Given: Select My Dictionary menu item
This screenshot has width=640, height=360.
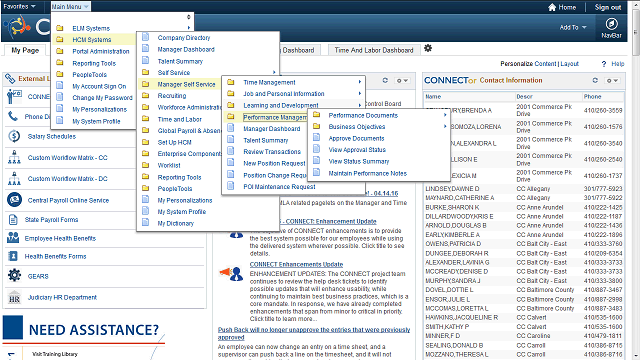Looking at the screenshot, I should coord(176,223).
